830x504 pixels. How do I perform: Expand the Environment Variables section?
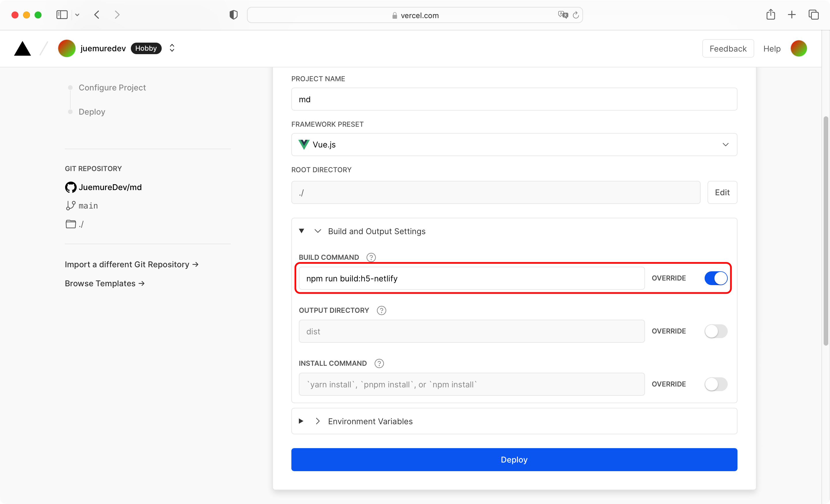coord(370,421)
